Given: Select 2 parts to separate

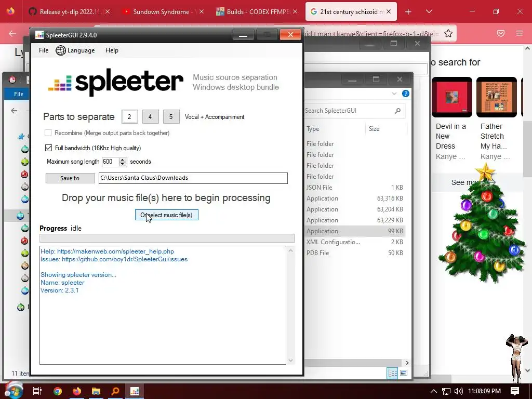Looking at the screenshot, I should pyautogui.click(x=129, y=117).
